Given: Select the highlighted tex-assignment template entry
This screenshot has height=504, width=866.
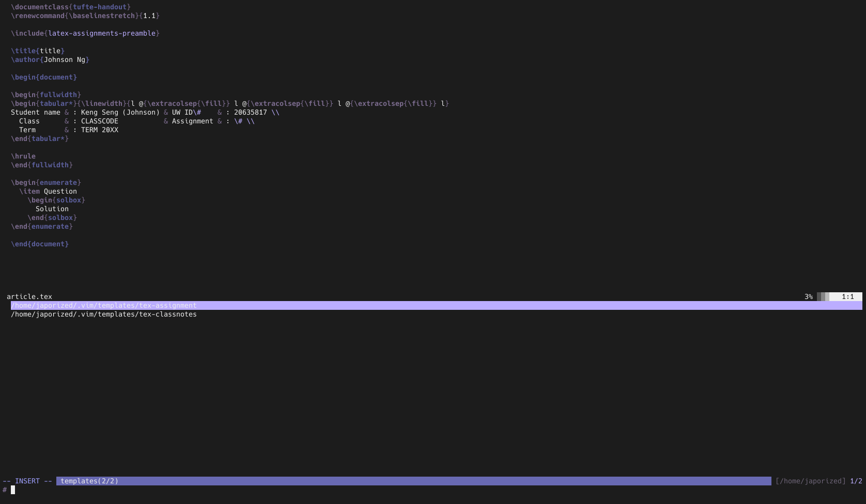Looking at the screenshot, I should click(x=103, y=306).
